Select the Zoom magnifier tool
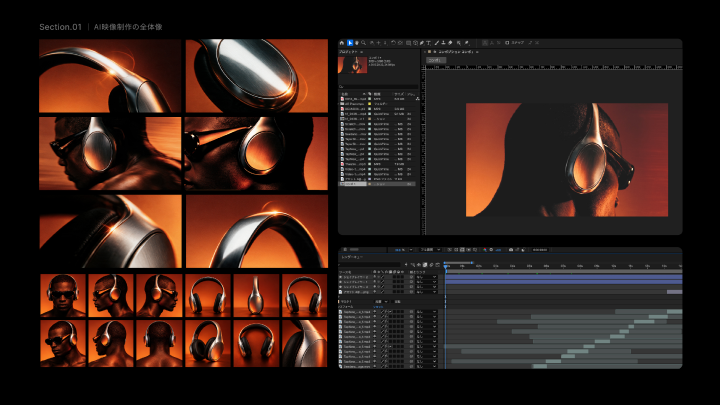Screen dimensions: 720x405 364,43
